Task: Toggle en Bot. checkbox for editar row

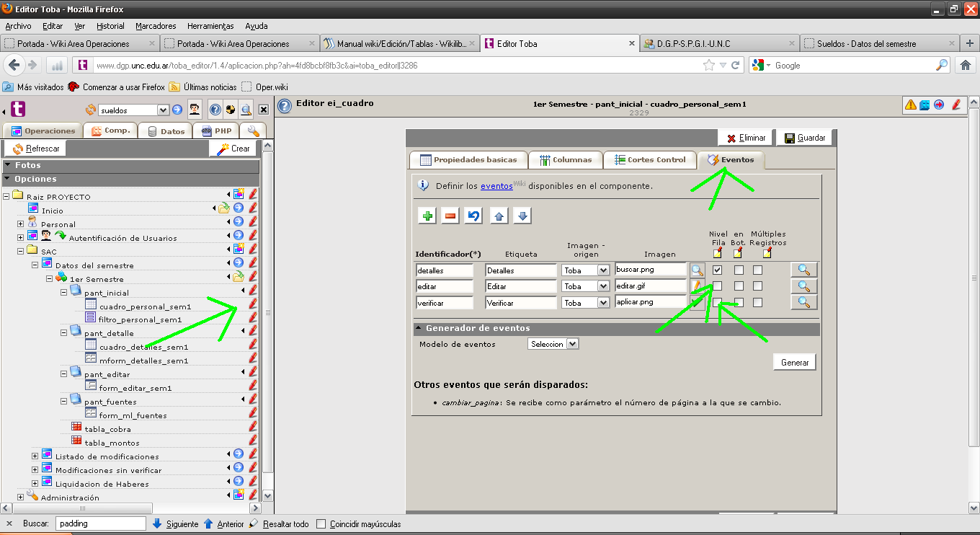Action: (739, 286)
